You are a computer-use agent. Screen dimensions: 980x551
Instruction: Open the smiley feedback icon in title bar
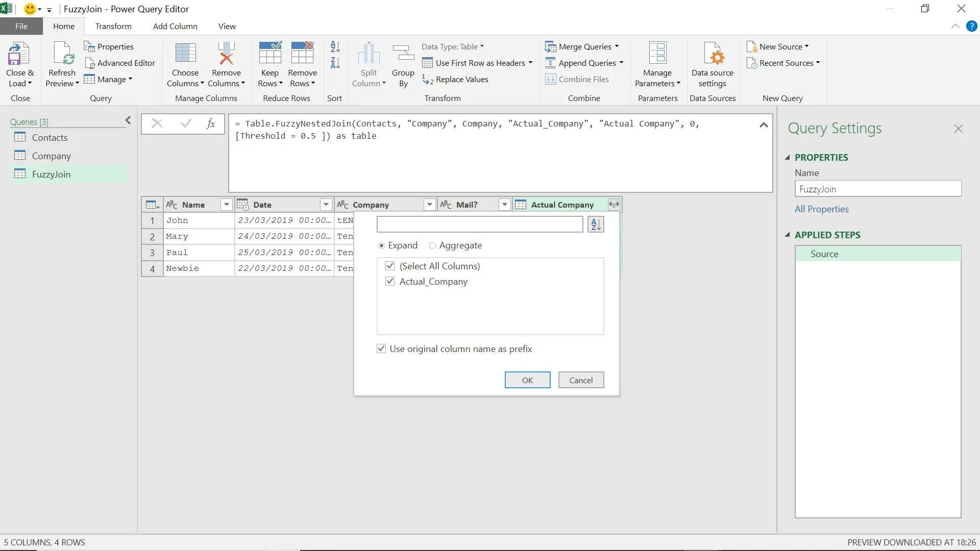tap(30, 9)
